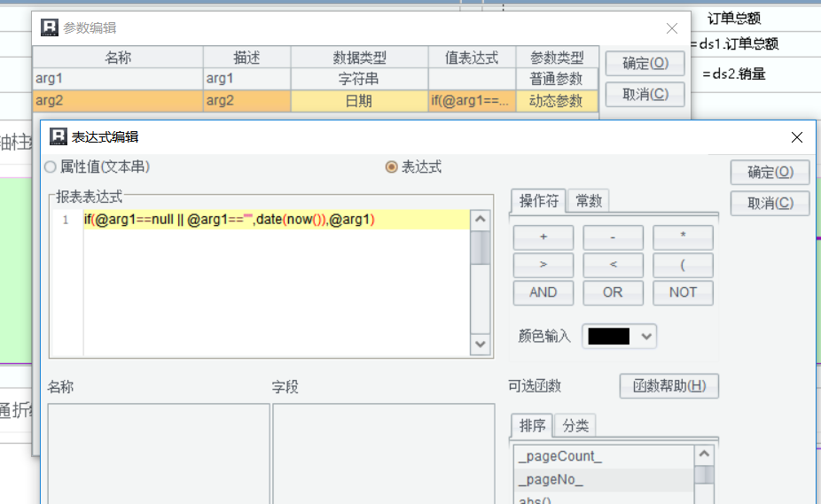Click the arg1 description cell

tap(246, 79)
